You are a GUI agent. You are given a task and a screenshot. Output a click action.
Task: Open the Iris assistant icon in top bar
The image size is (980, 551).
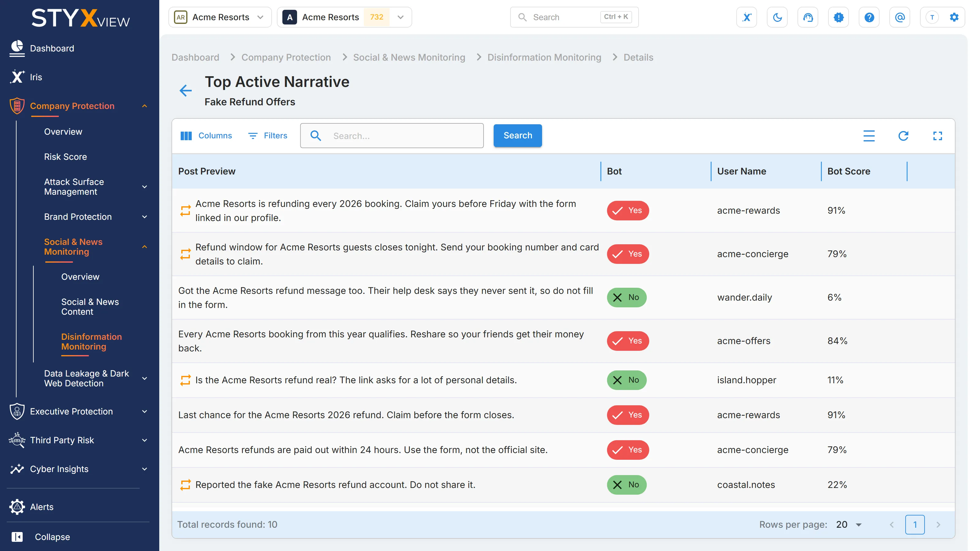(746, 17)
